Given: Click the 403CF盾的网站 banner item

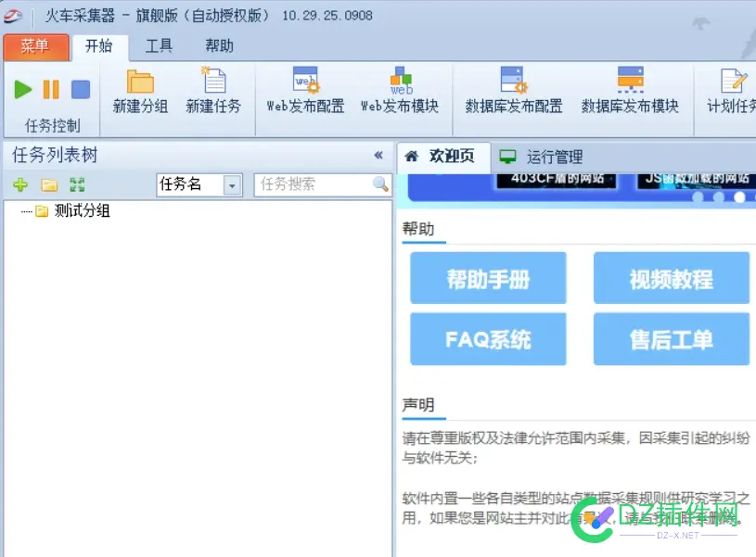Looking at the screenshot, I should (557, 179).
